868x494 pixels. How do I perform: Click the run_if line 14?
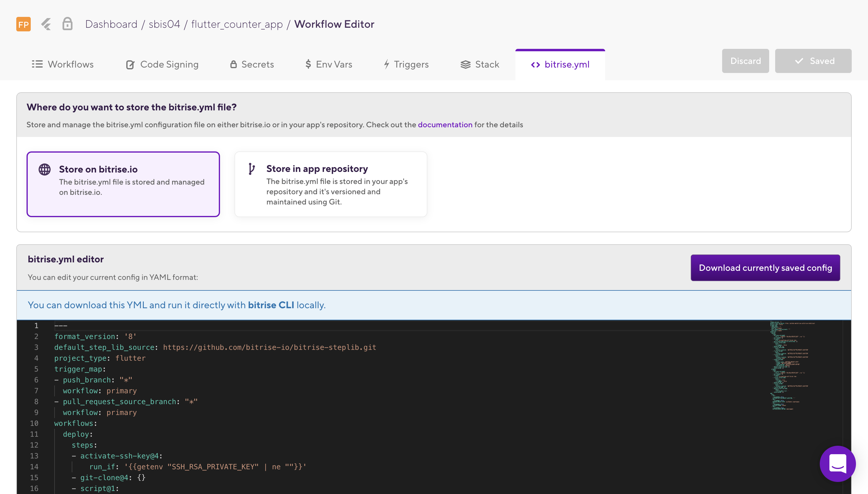pos(198,467)
